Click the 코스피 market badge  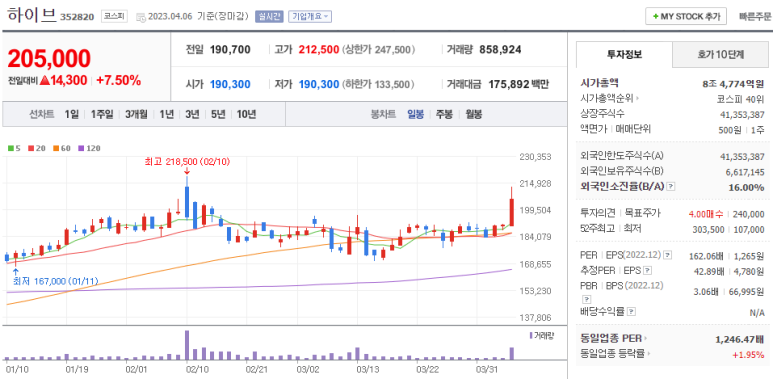click(x=114, y=16)
